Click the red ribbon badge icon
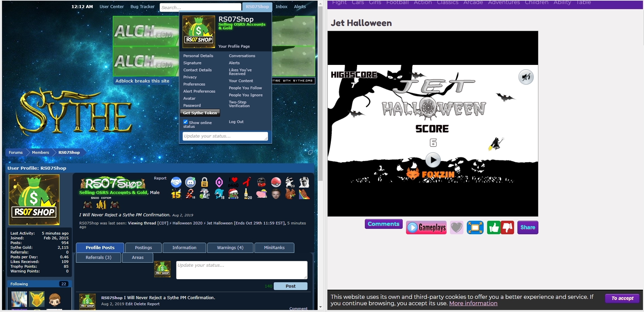This screenshot has height=312, width=644. 247,182
